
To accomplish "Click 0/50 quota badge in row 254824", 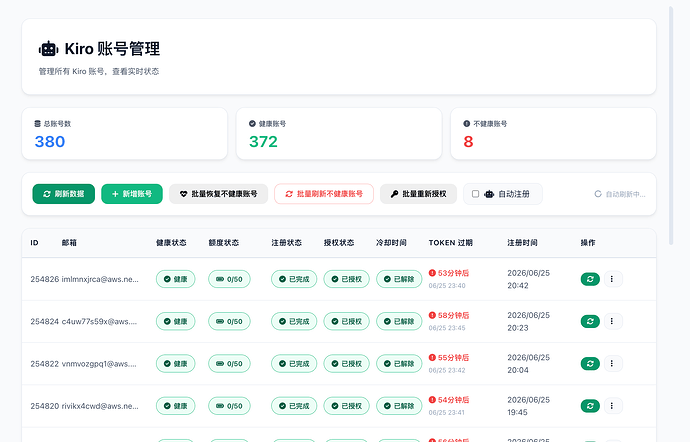I will click(229, 321).
